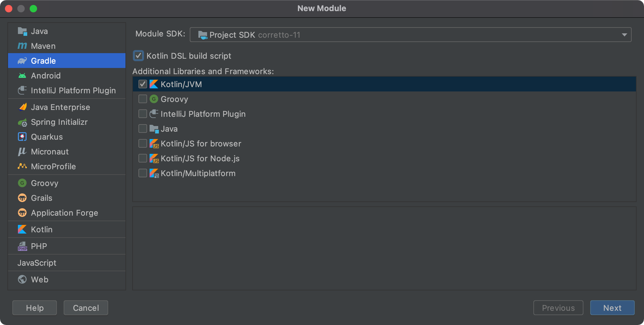644x325 pixels.
Task: Click the Cancel button
Action: pos(86,308)
